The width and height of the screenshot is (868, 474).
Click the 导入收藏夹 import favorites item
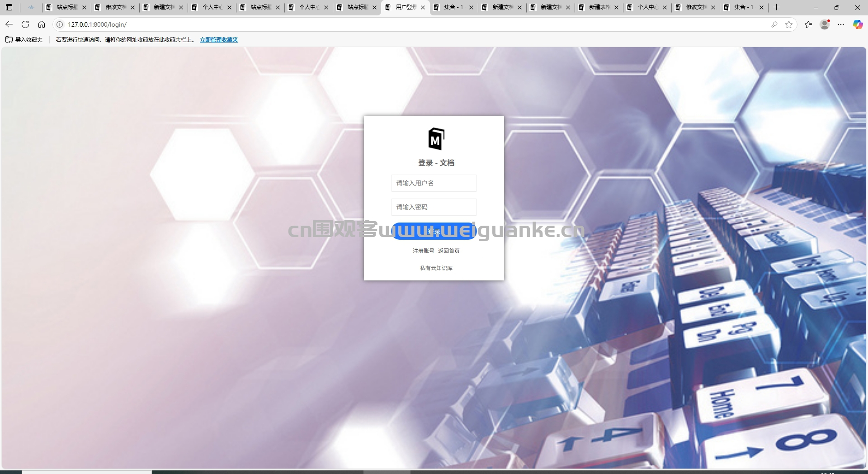(24, 40)
